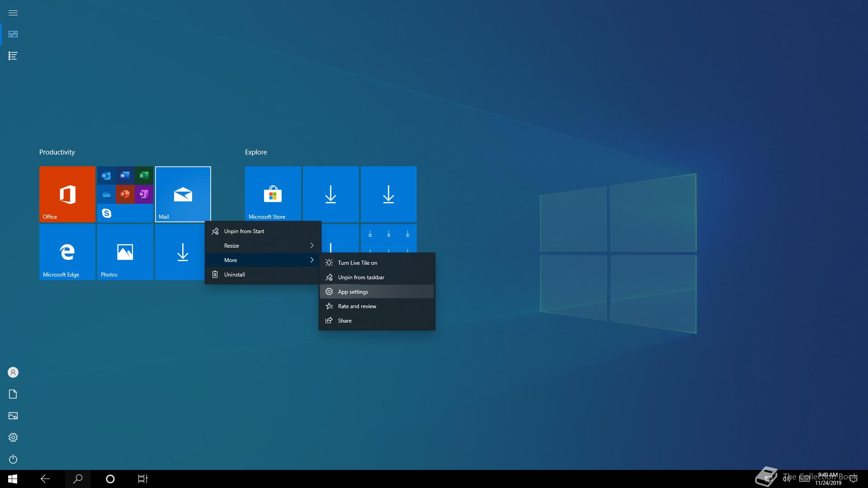Open the Microsoft Edge tile
This screenshot has height=488, width=868.
(x=67, y=252)
